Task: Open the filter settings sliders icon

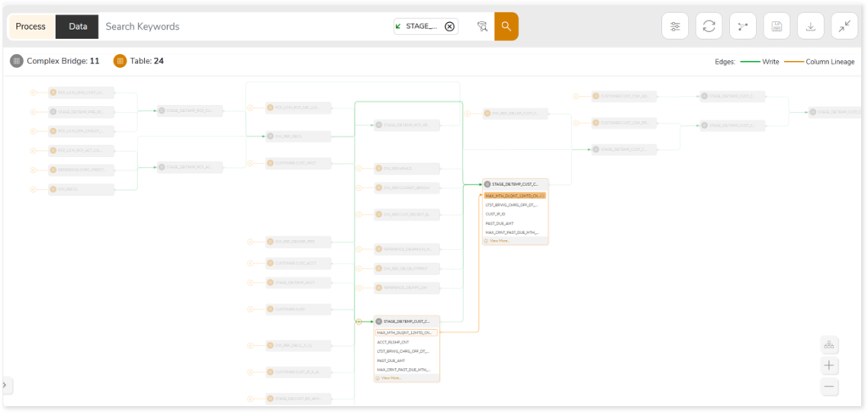Action: [675, 26]
